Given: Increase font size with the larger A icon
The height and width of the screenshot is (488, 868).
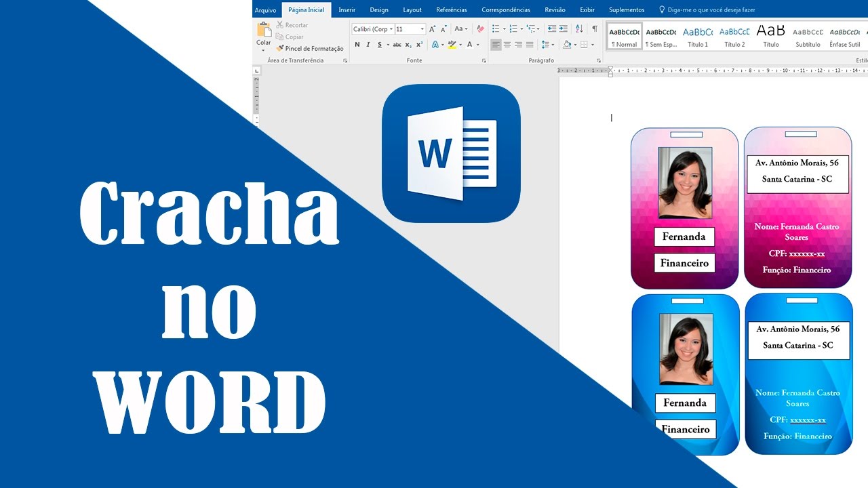Looking at the screenshot, I should pos(433,29).
